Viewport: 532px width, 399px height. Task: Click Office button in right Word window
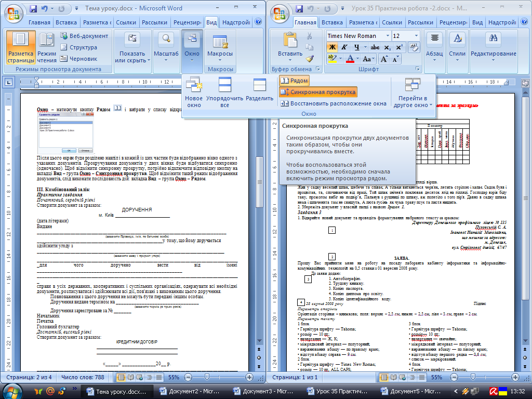(279, 13)
